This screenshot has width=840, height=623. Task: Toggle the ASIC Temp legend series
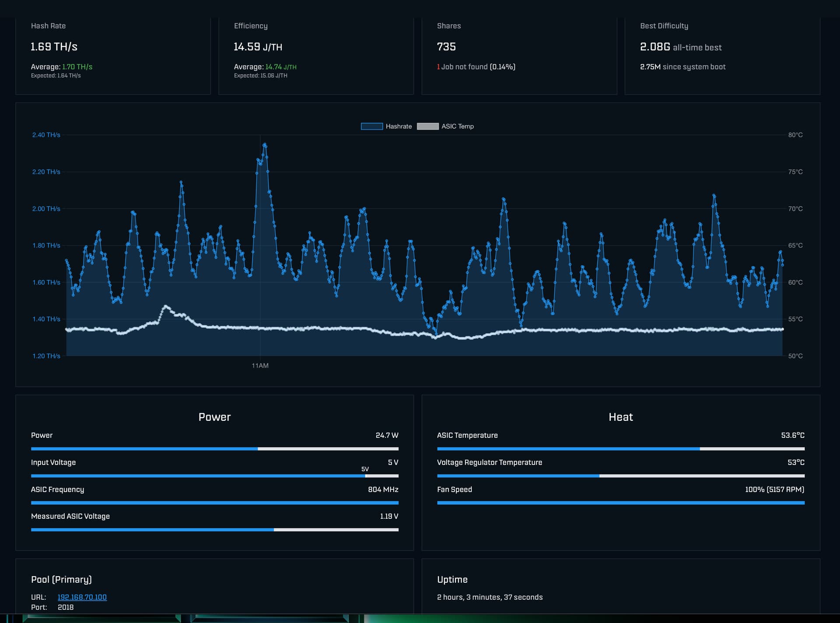457,127
